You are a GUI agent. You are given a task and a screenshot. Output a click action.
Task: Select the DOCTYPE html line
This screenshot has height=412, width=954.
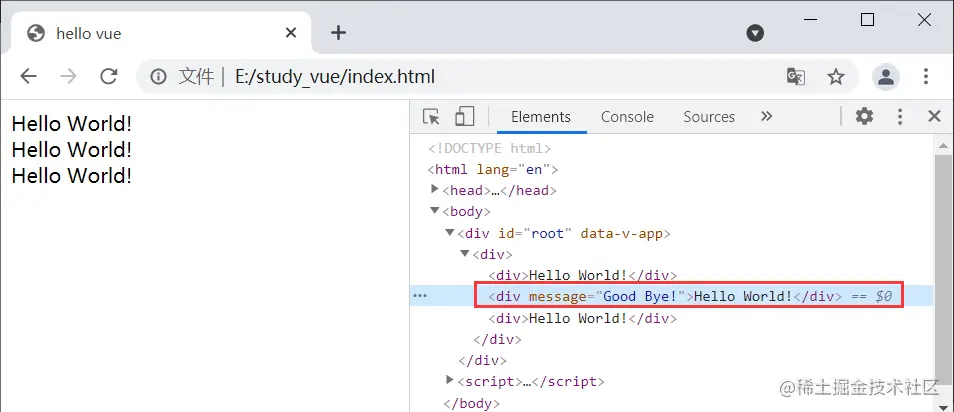click(x=489, y=148)
